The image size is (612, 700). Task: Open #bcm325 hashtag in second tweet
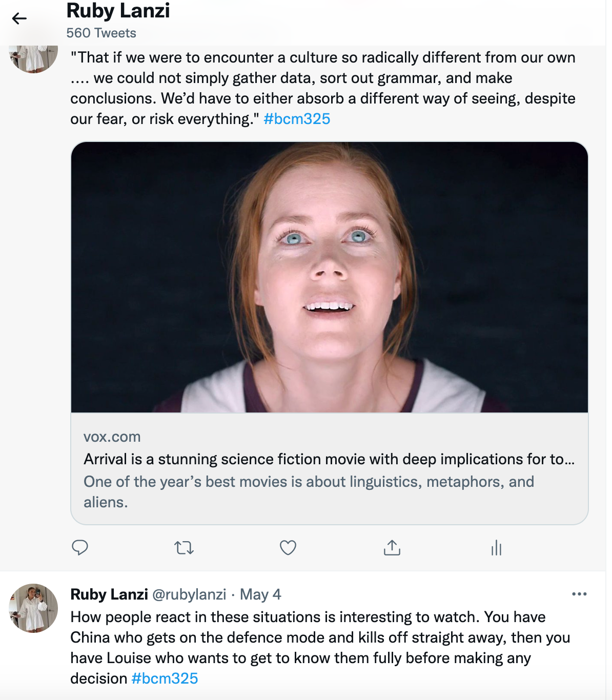coord(165,678)
